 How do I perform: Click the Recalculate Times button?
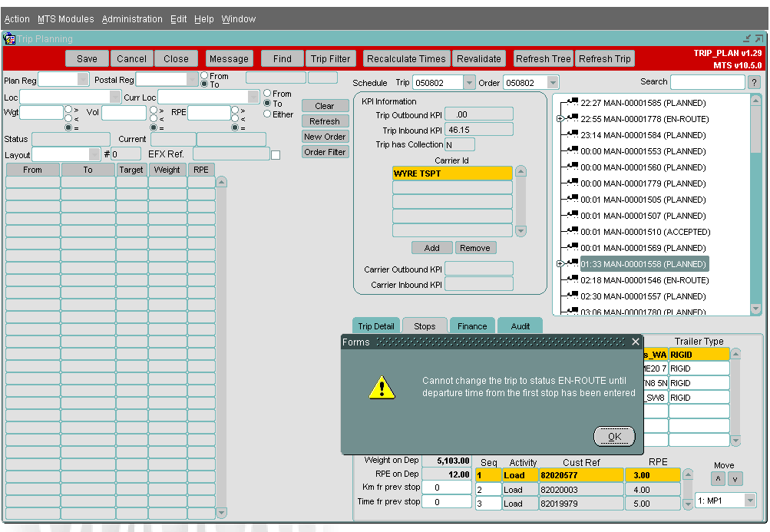[x=406, y=58]
